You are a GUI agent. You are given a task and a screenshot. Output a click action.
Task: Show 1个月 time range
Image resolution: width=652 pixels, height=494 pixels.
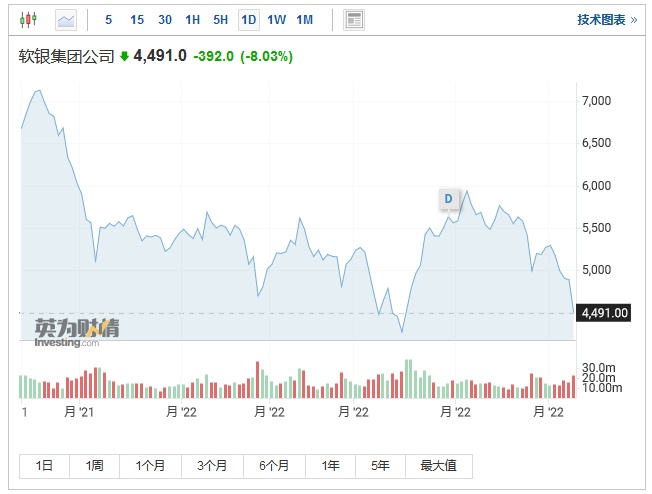point(151,466)
